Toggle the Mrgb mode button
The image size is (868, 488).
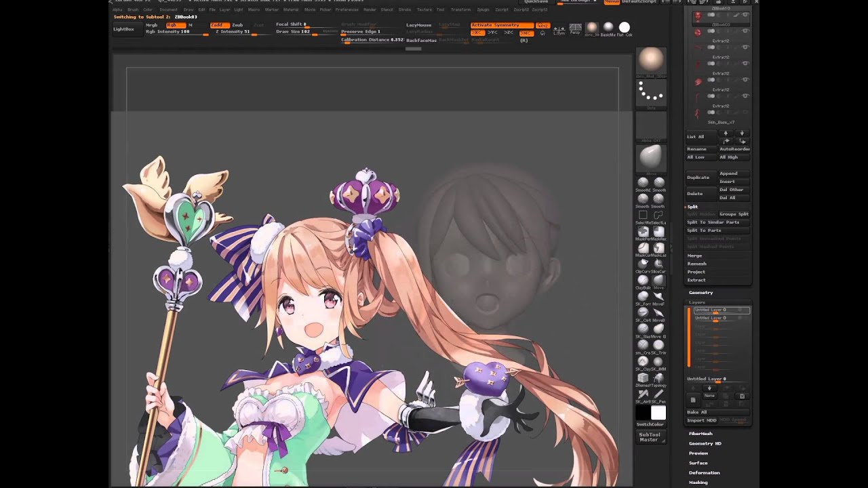[x=152, y=25]
